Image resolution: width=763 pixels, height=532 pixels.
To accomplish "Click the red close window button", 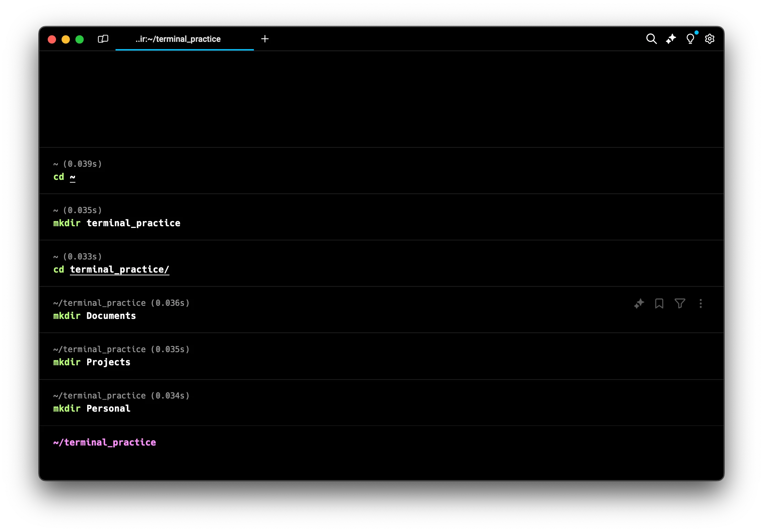I will point(52,39).
